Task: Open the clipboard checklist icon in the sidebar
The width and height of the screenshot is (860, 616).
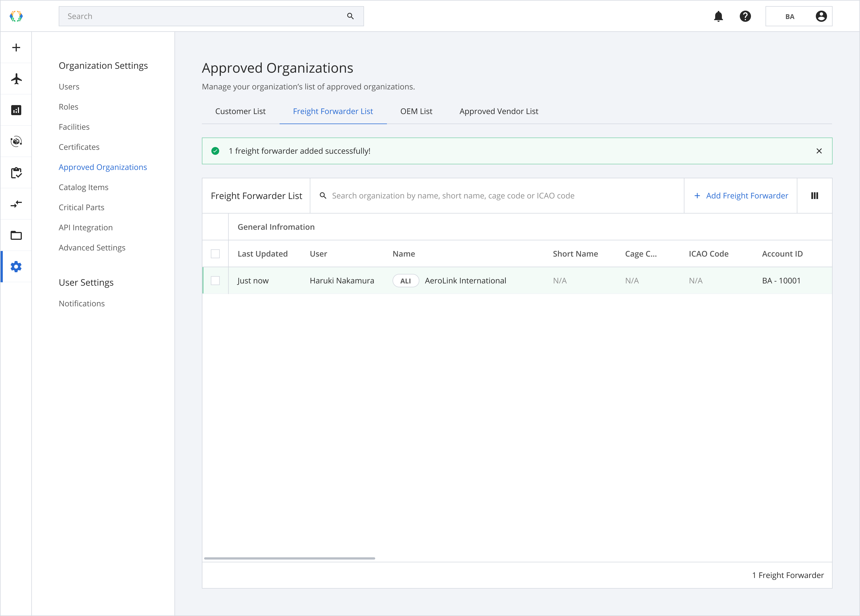Action: (x=16, y=173)
